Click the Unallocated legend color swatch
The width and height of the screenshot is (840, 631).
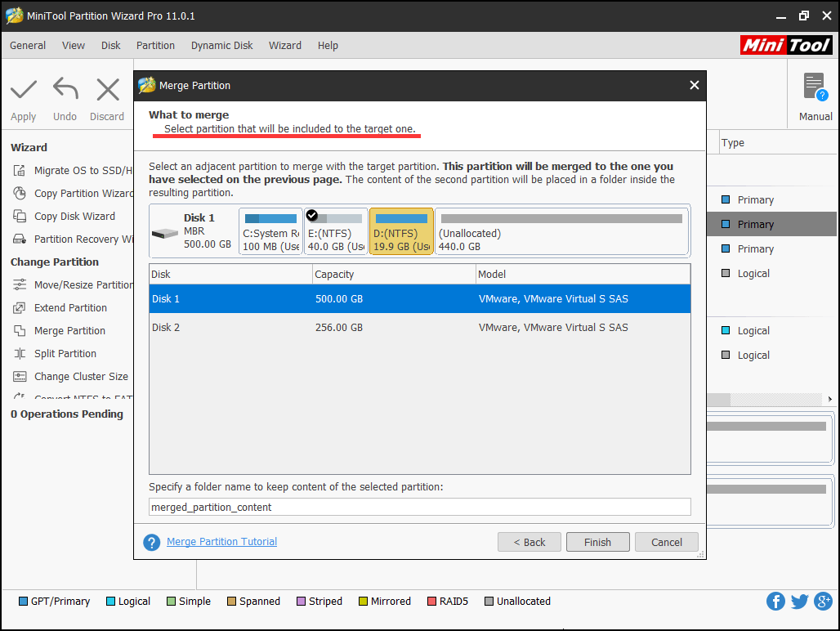(489, 601)
